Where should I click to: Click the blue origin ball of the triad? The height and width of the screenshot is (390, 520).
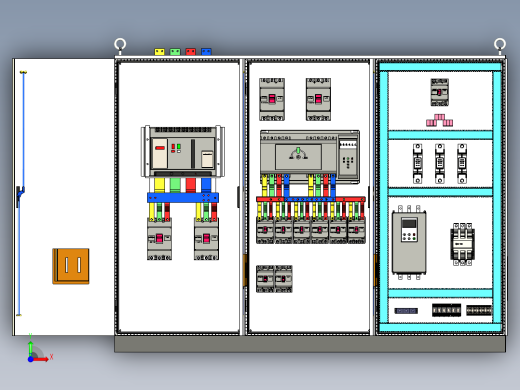coord(30,359)
